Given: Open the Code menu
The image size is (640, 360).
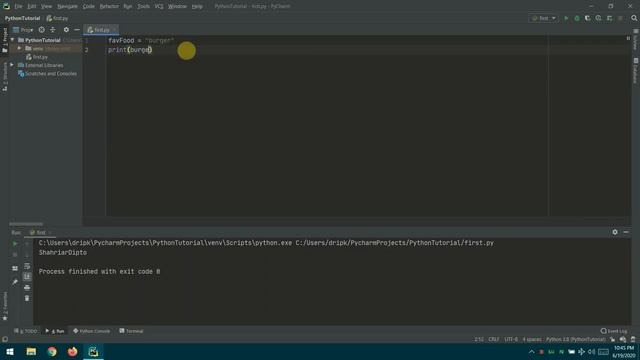Looking at the screenshot, I should (x=89, y=7).
